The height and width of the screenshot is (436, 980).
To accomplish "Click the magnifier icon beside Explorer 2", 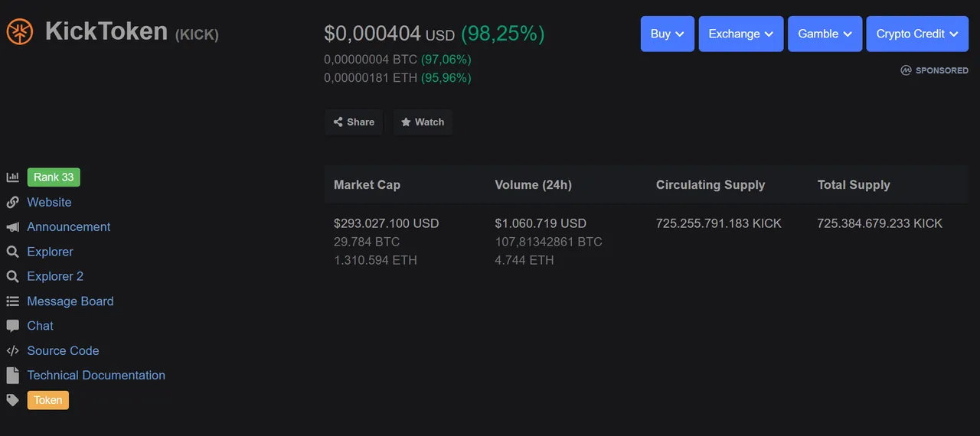I will click(12, 276).
